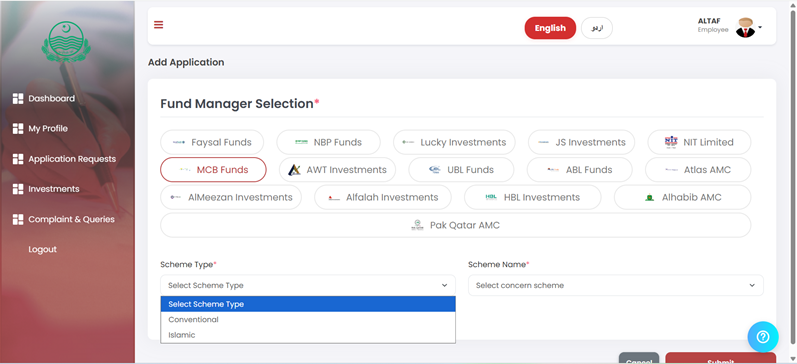Screen dimensions: 797x364
Task: Switch language to English
Action: (550, 28)
